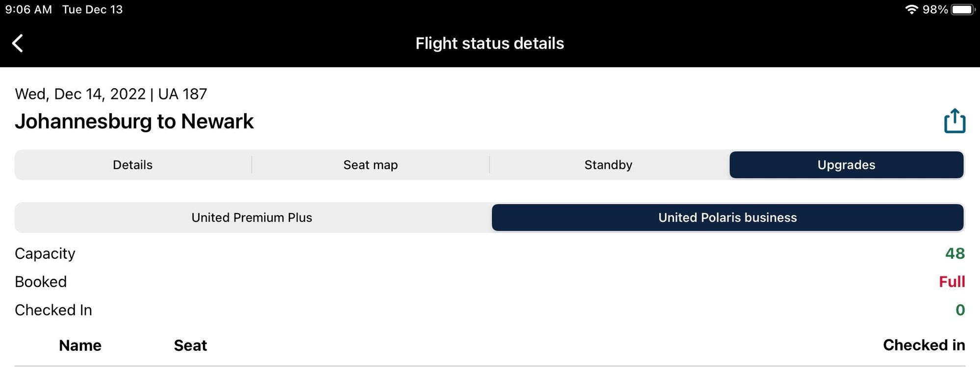The height and width of the screenshot is (367, 980).
Task: Tap the Checked in column header
Action: click(x=924, y=345)
